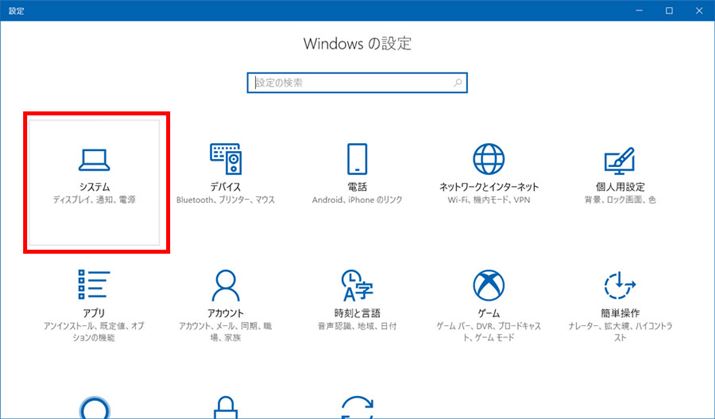
Task: Click the システム label
Action: click(94, 186)
